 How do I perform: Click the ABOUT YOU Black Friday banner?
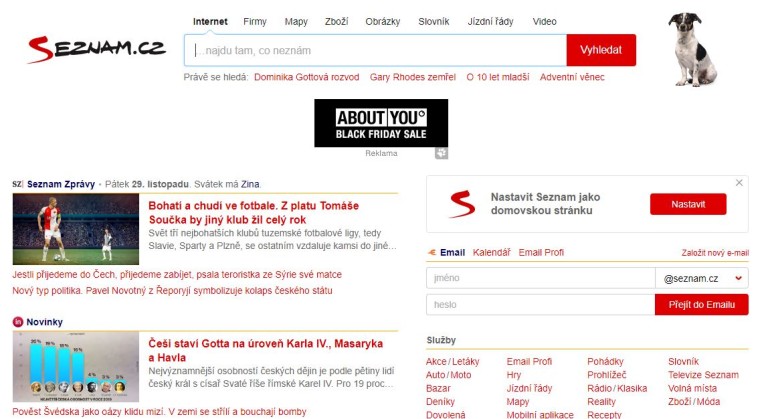point(381,123)
